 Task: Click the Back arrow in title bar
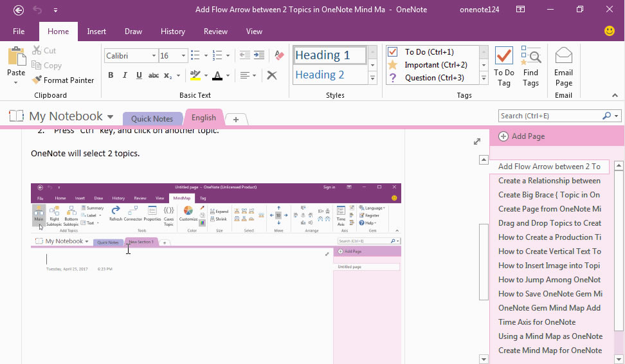pos(19,10)
